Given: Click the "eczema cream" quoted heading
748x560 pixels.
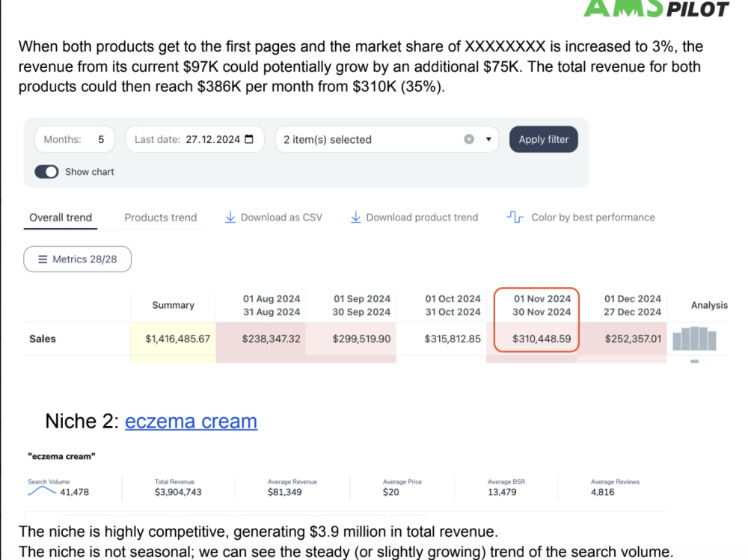Looking at the screenshot, I should 61,457.
